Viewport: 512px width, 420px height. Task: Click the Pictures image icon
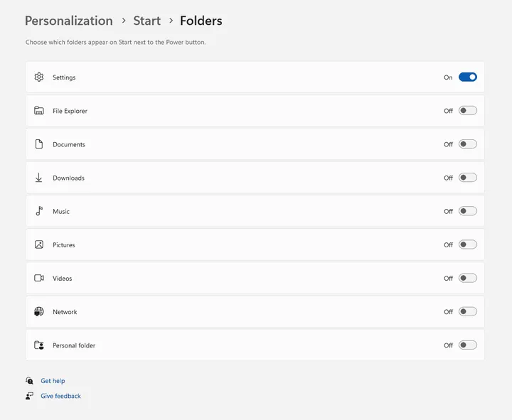point(39,244)
